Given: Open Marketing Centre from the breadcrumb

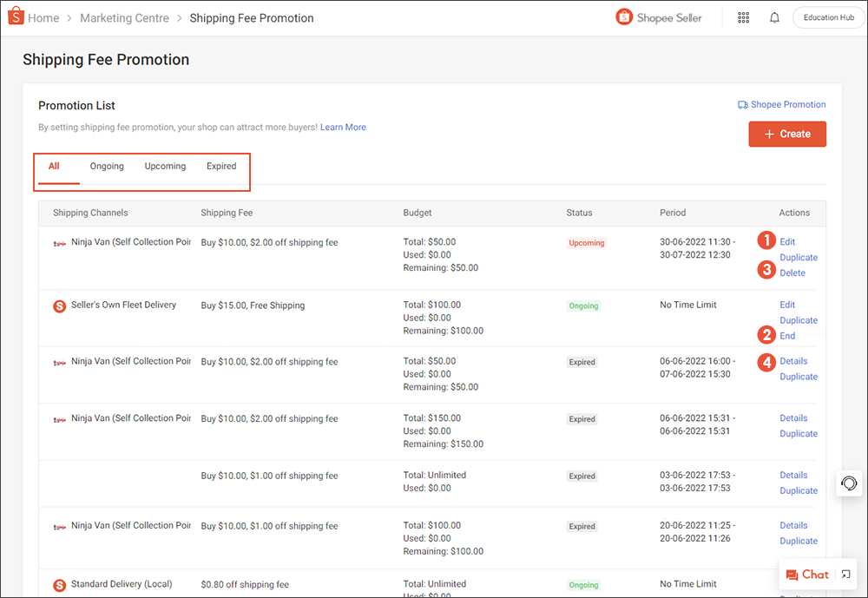Looking at the screenshot, I should pos(124,16).
